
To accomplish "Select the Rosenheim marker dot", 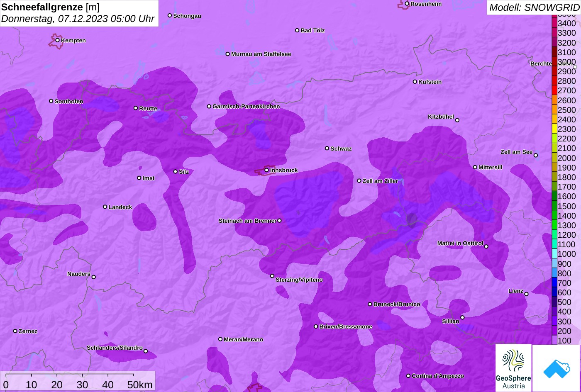I will 407,4.
